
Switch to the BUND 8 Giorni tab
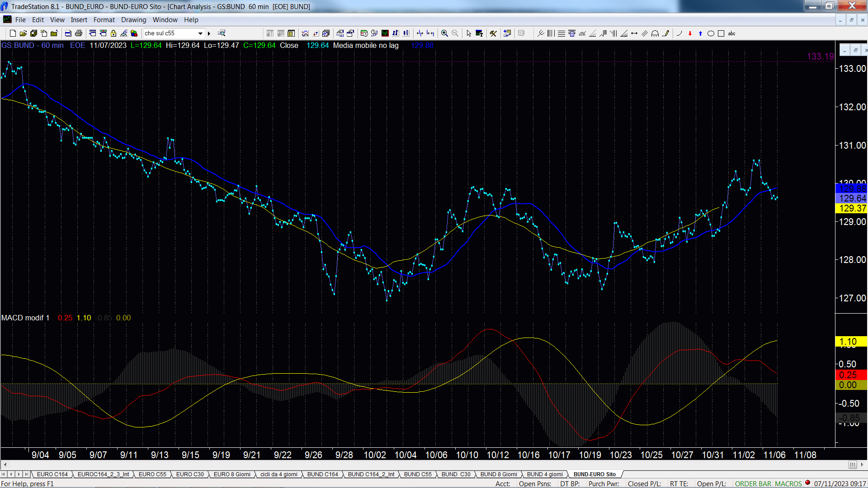pyautogui.click(x=499, y=474)
